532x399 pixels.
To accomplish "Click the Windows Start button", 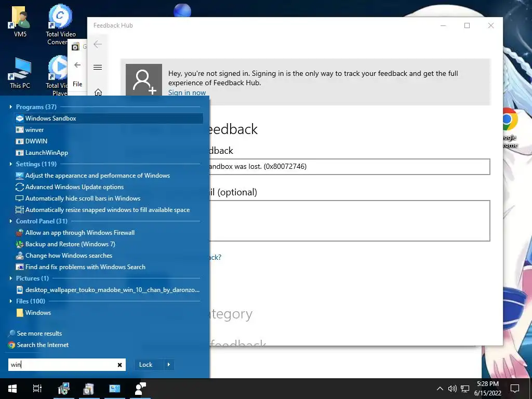I will pos(12,389).
